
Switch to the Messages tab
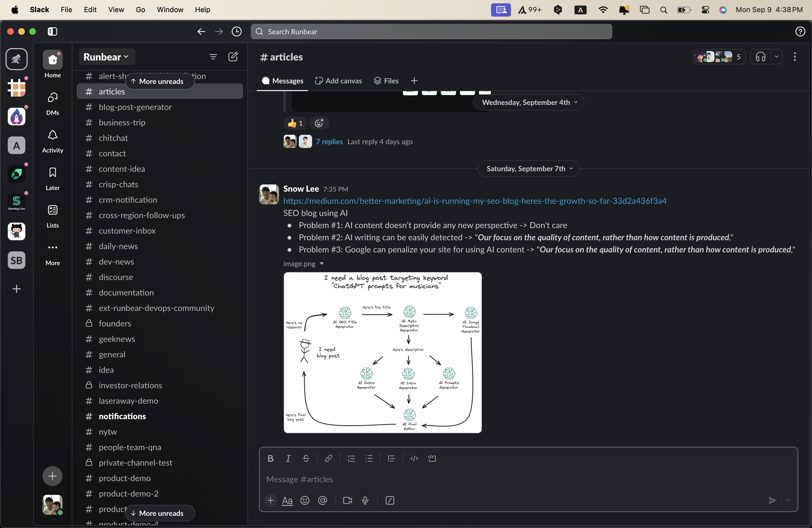tap(282, 81)
